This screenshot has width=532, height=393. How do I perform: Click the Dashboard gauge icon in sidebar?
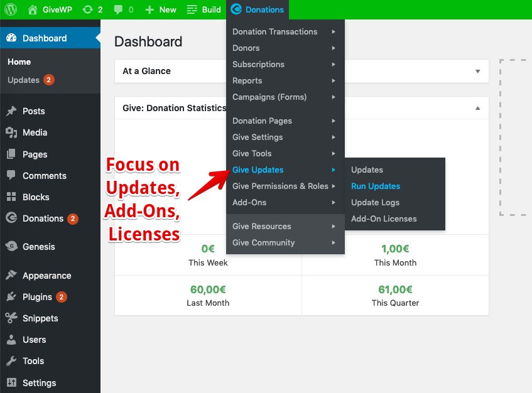click(11, 38)
